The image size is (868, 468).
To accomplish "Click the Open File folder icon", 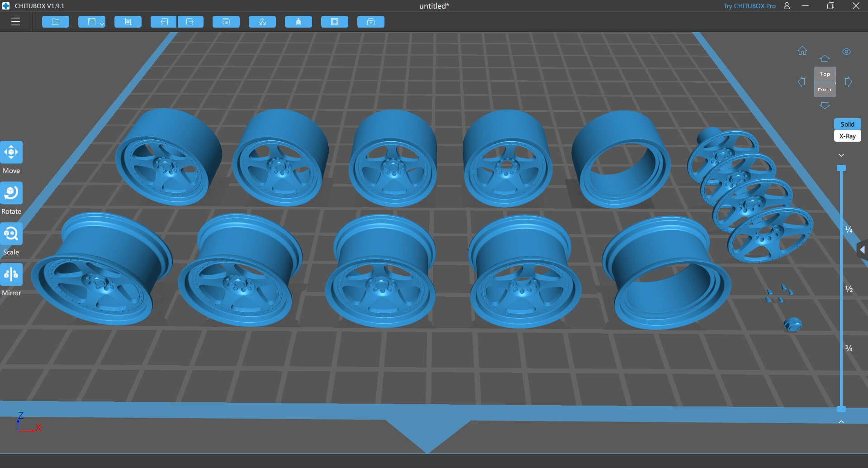I will 56,22.
